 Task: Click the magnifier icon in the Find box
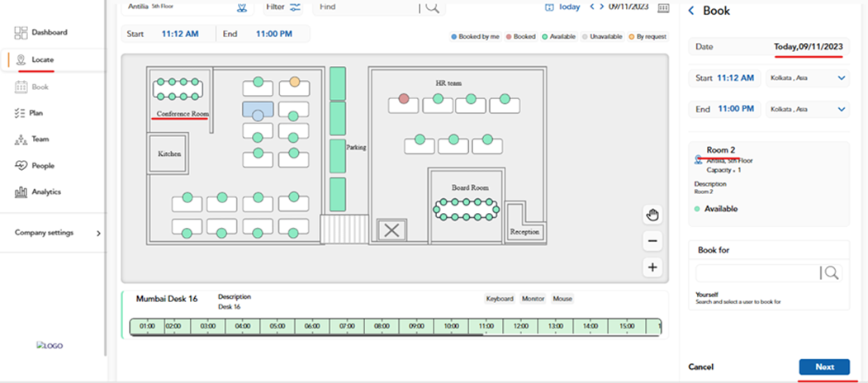432,7
